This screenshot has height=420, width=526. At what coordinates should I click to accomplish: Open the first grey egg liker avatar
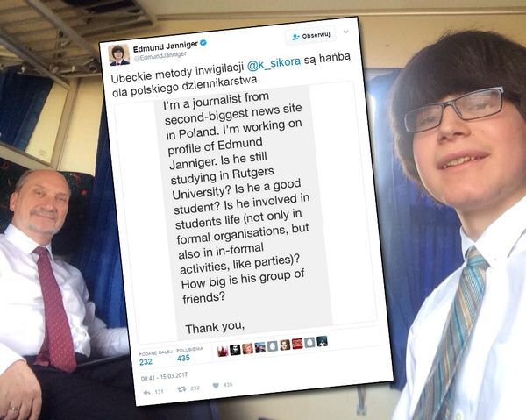point(272,346)
